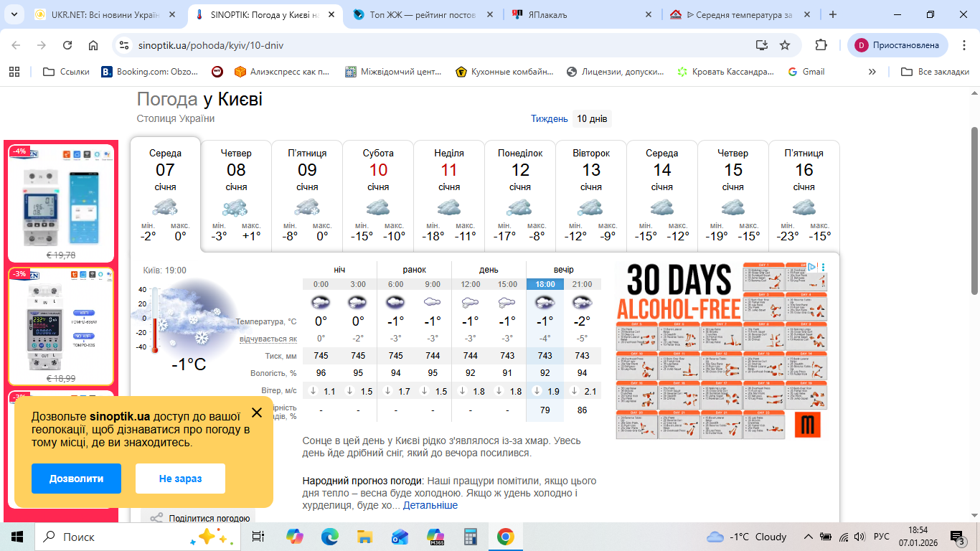980x551 pixels.
Task: Click the Windows taskbar search box
Action: [136, 537]
